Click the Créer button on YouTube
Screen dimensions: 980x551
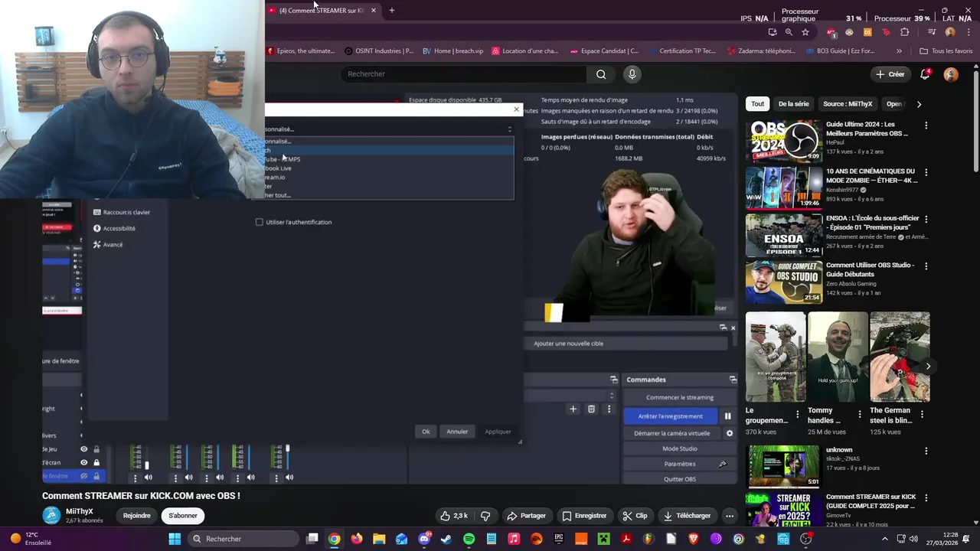(x=890, y=74)
